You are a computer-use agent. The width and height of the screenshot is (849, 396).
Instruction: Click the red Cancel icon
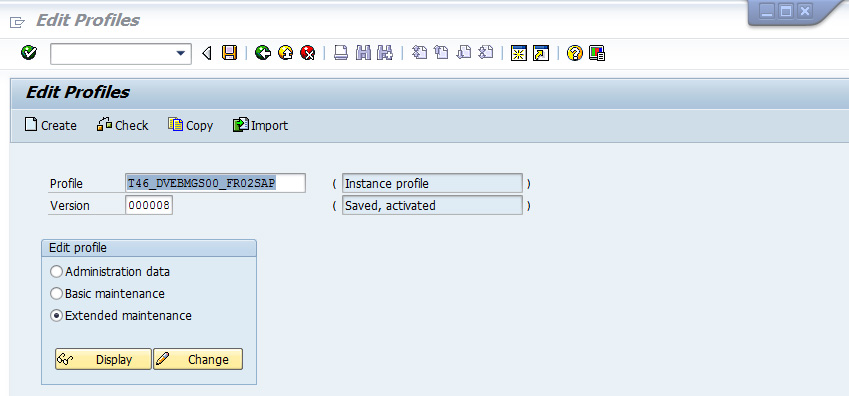308,53
